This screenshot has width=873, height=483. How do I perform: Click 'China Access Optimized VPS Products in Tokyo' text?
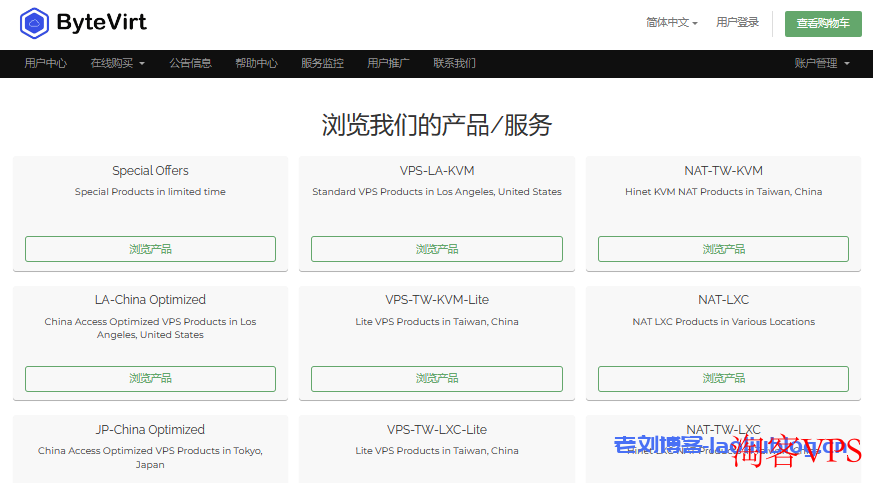[x=150, y=457]
